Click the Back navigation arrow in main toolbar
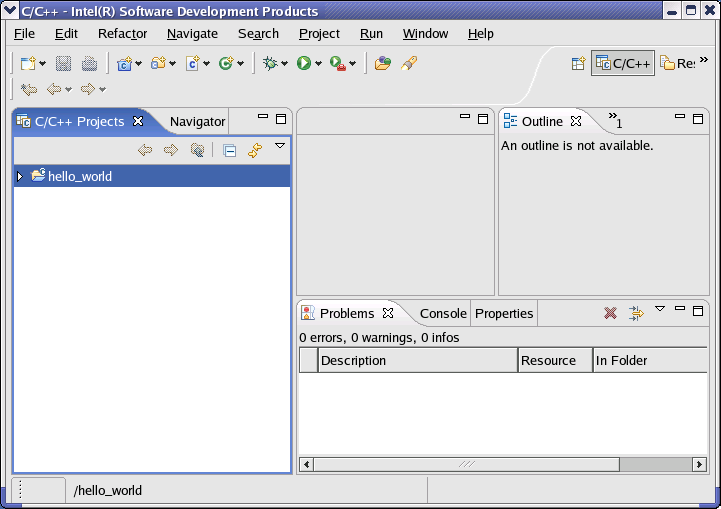Viewport: 721px width, 509px height. point(54,89)
